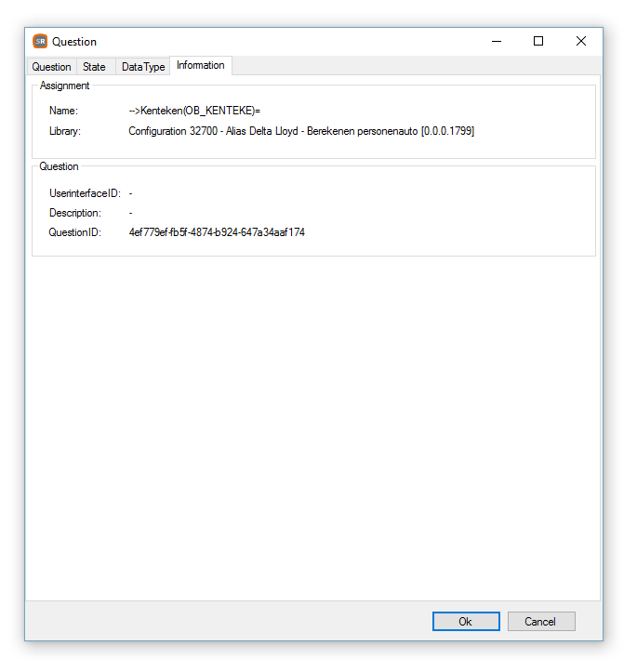Select QuestionID value 4ef779ef-fb5f-4874-b924-647a34aaf174
This screenshot has width=637, height=672.
pos(217,232)
